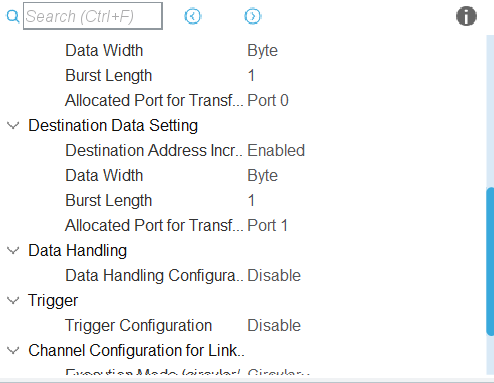Select the Trigger Configuration row label
The height and width of the screenshot is (383, 494).
(139, 326)
